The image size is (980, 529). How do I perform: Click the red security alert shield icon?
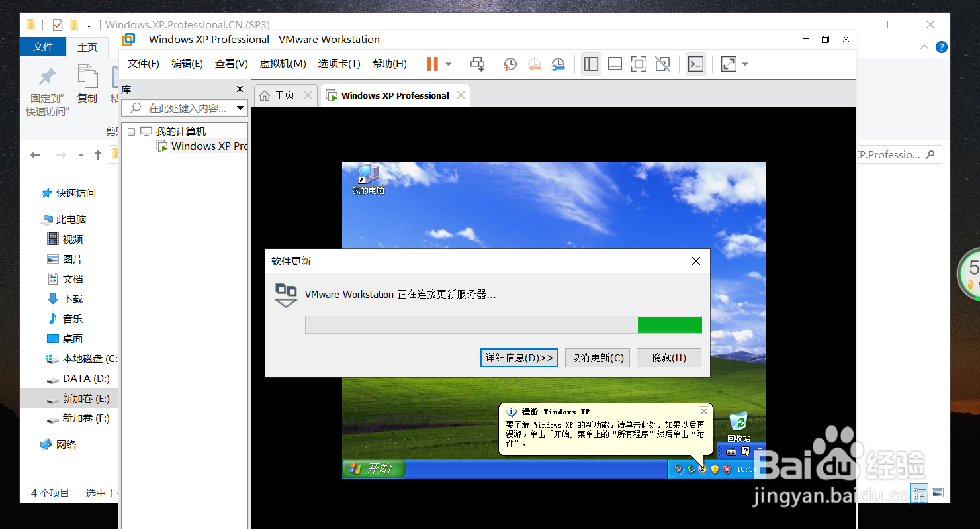tap(727, 469)
